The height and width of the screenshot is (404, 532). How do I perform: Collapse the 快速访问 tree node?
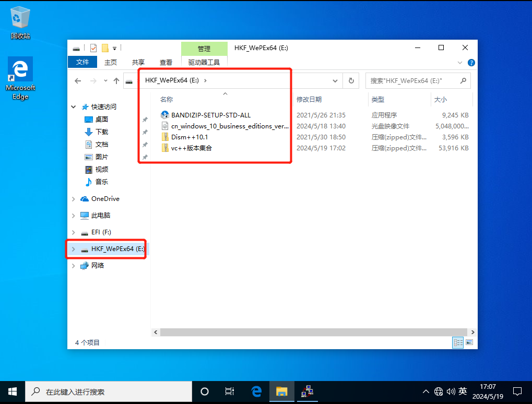tap(73, 107)
